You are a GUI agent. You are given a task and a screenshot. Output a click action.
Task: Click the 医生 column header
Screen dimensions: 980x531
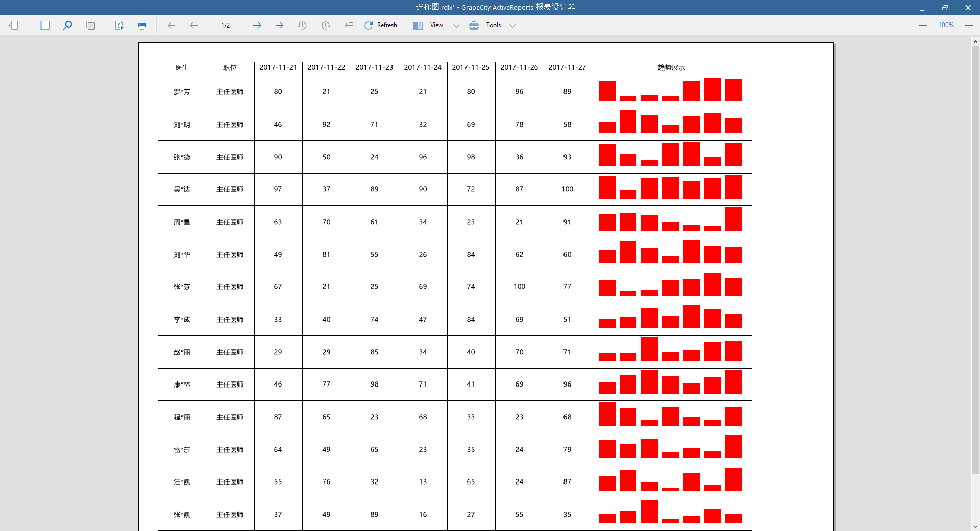click(x=182, y=68)
